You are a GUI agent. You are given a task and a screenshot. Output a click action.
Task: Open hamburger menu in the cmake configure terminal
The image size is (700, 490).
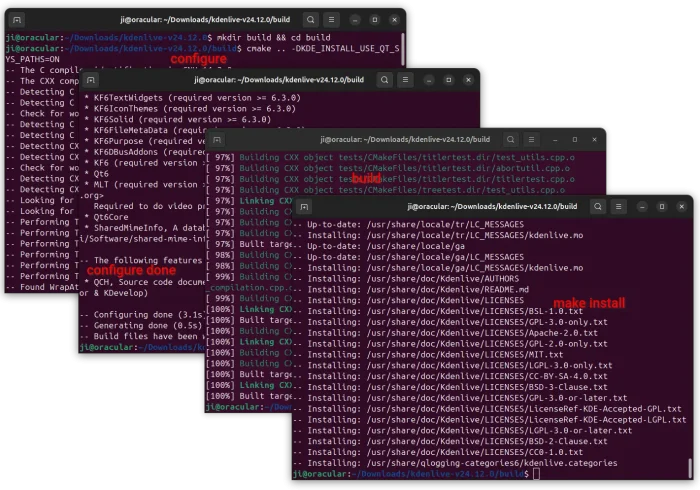tap(331, 20)
